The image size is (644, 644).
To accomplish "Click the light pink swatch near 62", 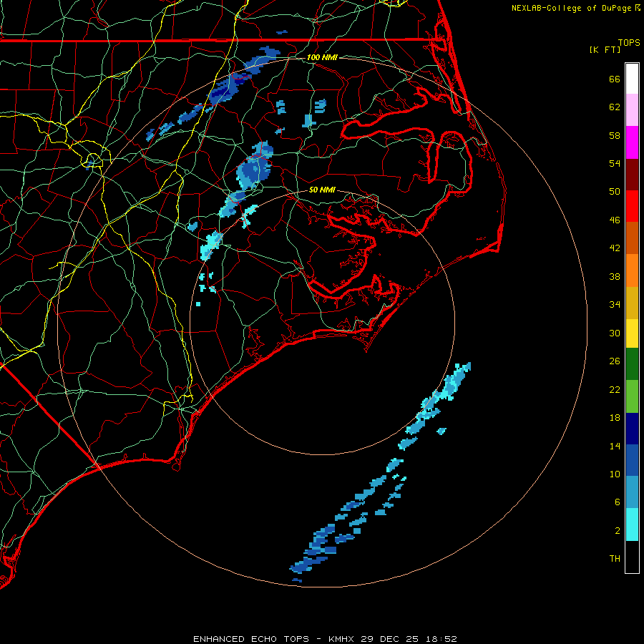I will click(x=632, y=109).
